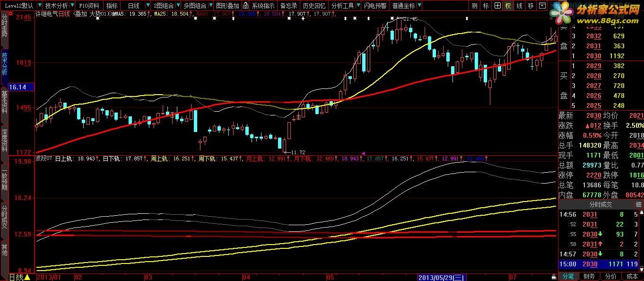
Task: Click the crosshair grid icon in toolbar
Action: point(497,6)
